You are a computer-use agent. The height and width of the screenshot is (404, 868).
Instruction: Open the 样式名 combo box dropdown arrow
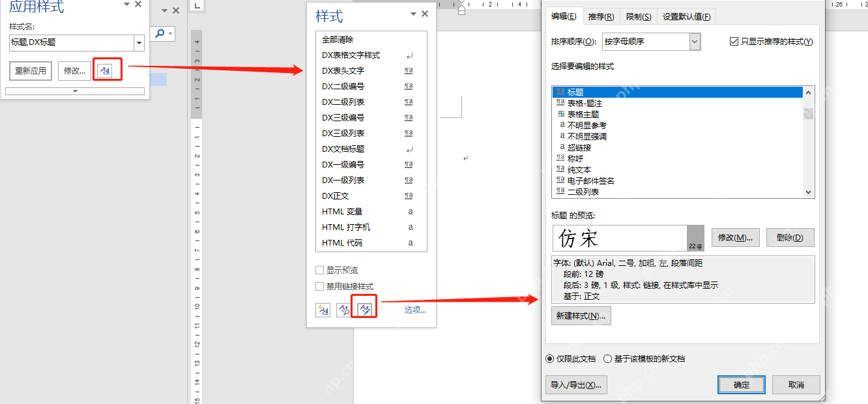139,43
